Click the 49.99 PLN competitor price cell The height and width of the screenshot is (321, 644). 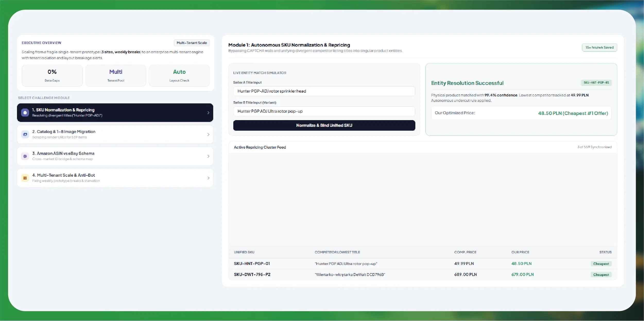click(x=464, y=264)
